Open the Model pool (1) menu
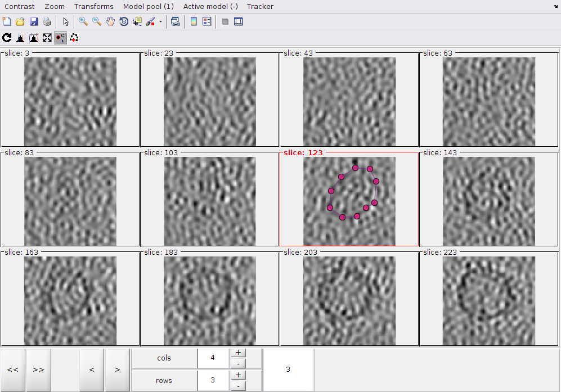This screenshot has width=561, height=392. pyautogui.click(x=149, y=6)
